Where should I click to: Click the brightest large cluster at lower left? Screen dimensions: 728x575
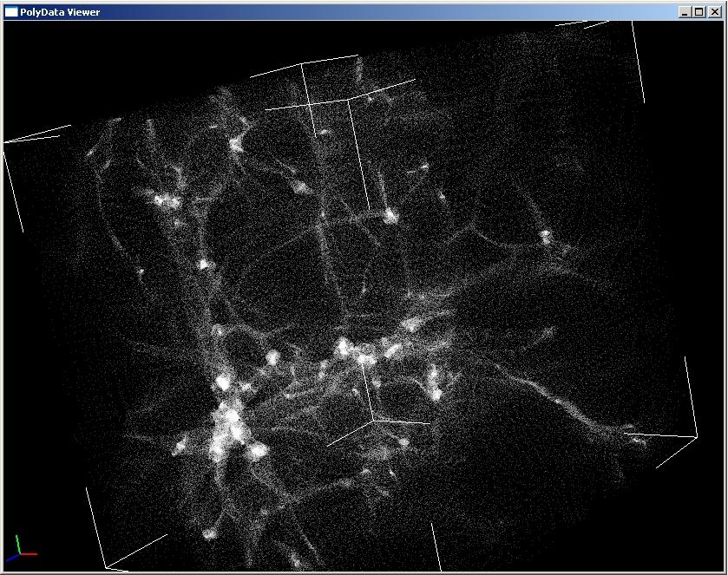pyautogui.click(x=228, y=428)
